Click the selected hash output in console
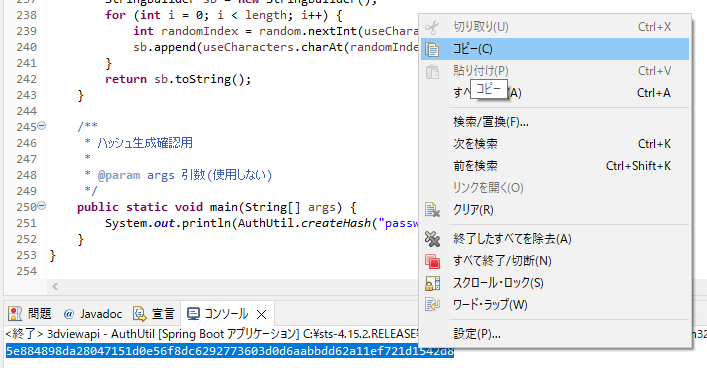 click(x=230, y=351)
